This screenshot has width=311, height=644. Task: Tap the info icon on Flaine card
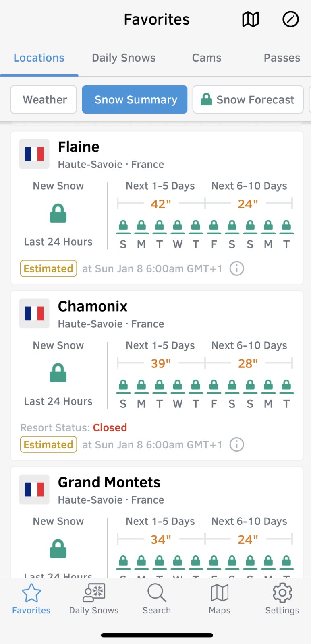click(x=237, y=268)
